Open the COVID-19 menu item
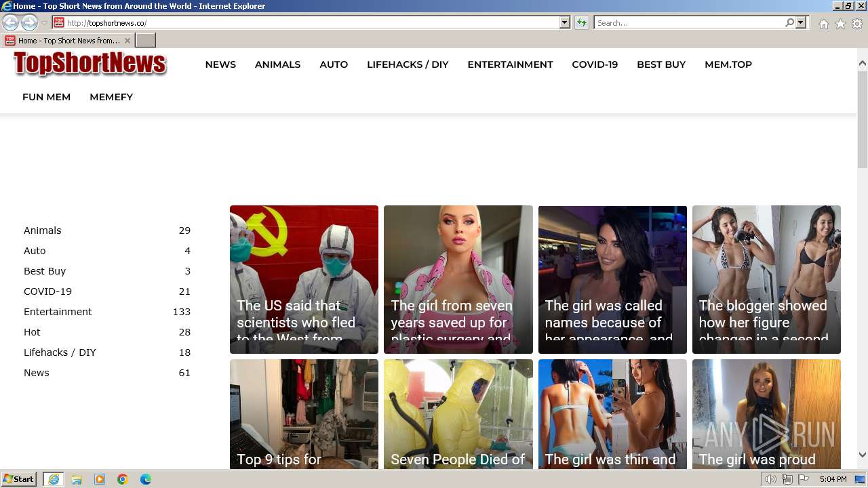 tap(595, 64)
